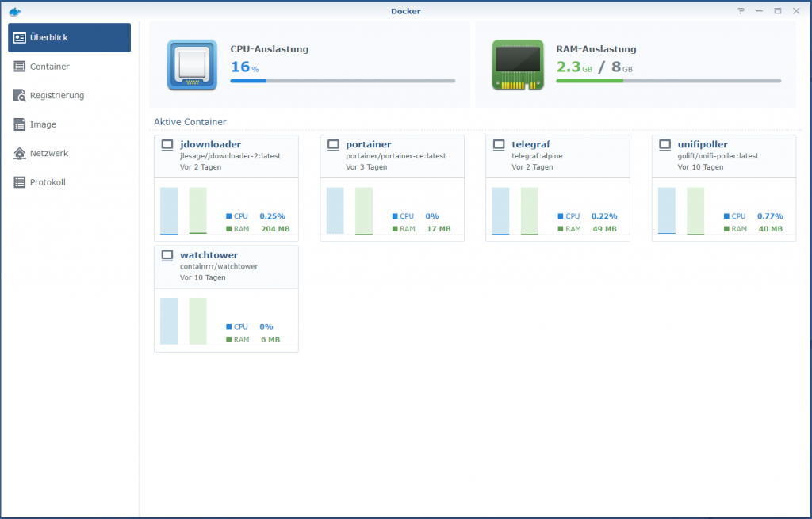Click the Docker whale icon in title bar
The height and width of the screenshot is (519, 812).
(x=15, y=11)
